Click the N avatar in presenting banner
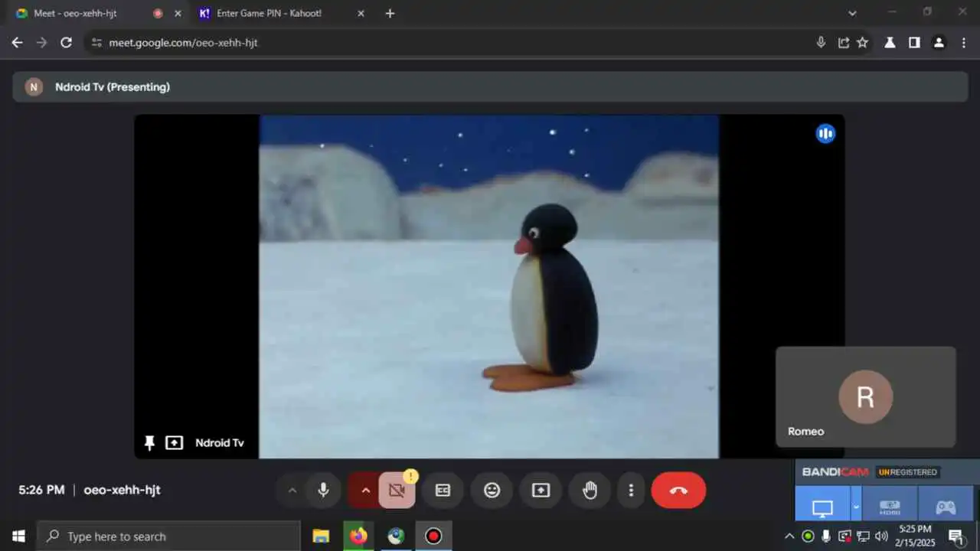 (34, 87)
